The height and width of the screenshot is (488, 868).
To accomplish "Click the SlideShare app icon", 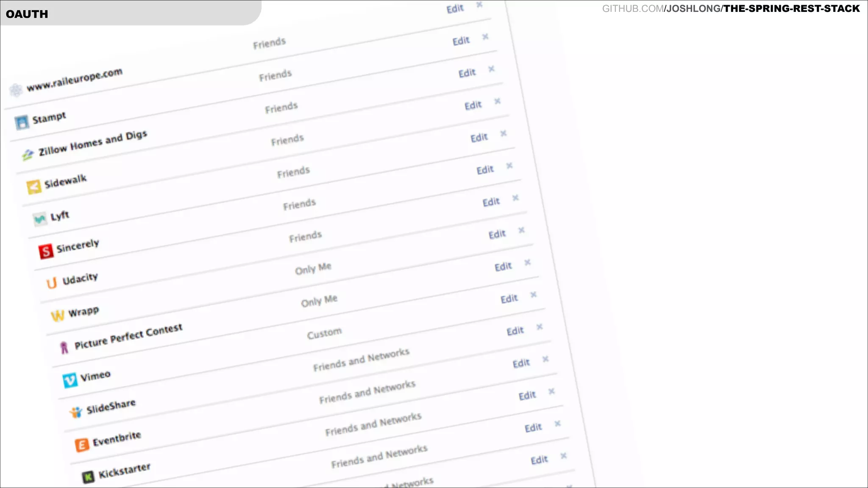I will click(76, 412).
